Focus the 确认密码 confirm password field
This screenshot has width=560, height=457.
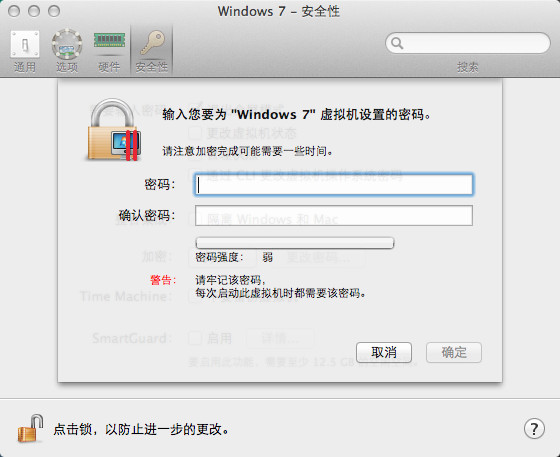(334, 215)
